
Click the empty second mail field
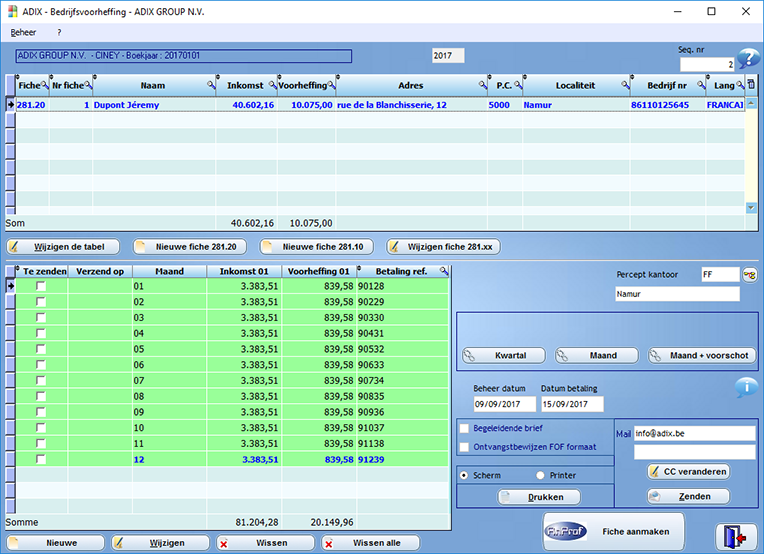click(694, 452)
